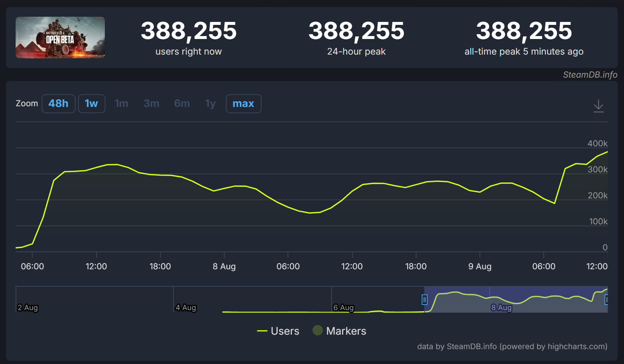Select the 3m zoom range
The width and height of the screenshot is (624, 364).
point(151,104)
